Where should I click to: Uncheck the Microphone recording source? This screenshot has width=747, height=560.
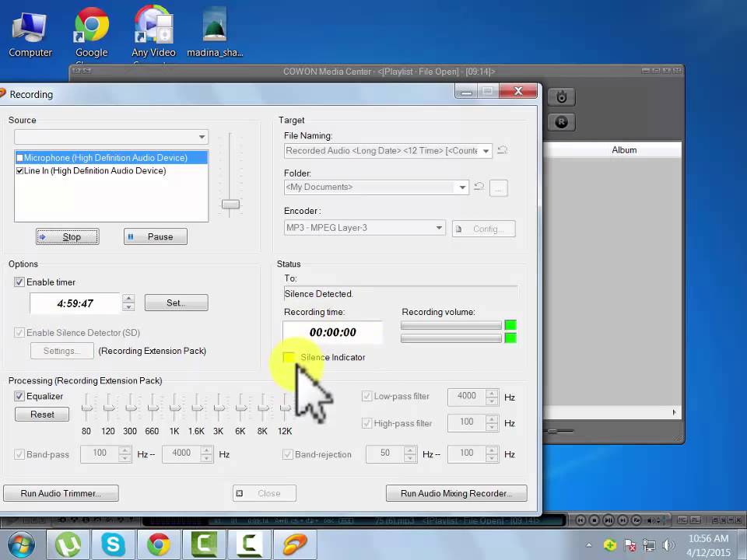point(19,157)
